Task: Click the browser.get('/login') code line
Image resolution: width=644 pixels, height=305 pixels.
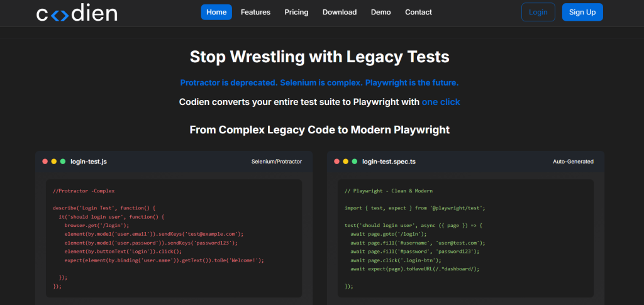Action: coord(97,225)
